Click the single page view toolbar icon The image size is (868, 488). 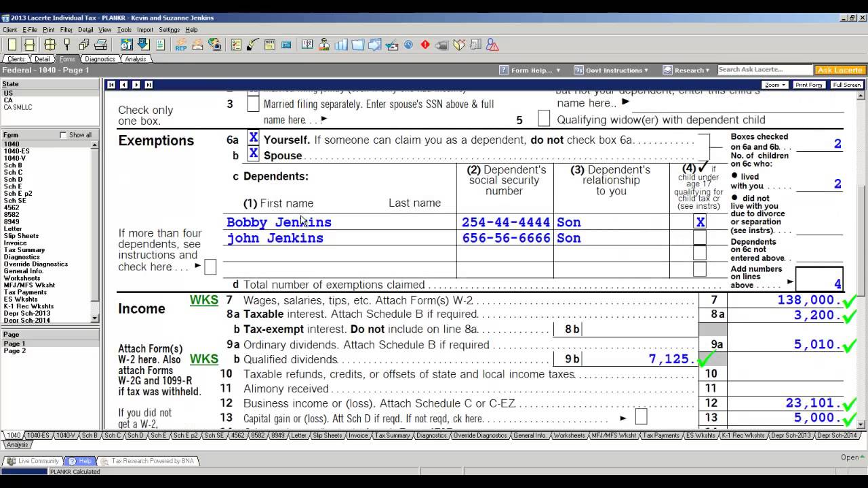point(12,45)
